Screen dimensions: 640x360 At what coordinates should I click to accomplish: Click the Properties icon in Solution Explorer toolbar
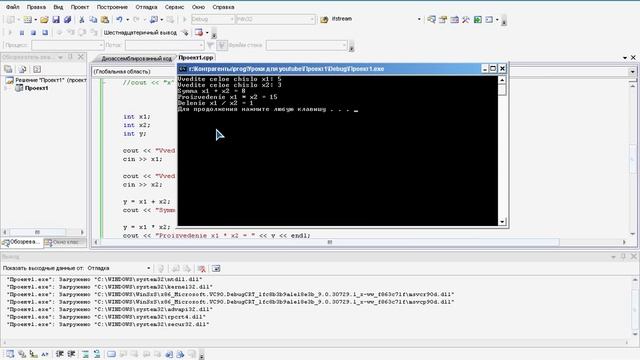(8, 69)
